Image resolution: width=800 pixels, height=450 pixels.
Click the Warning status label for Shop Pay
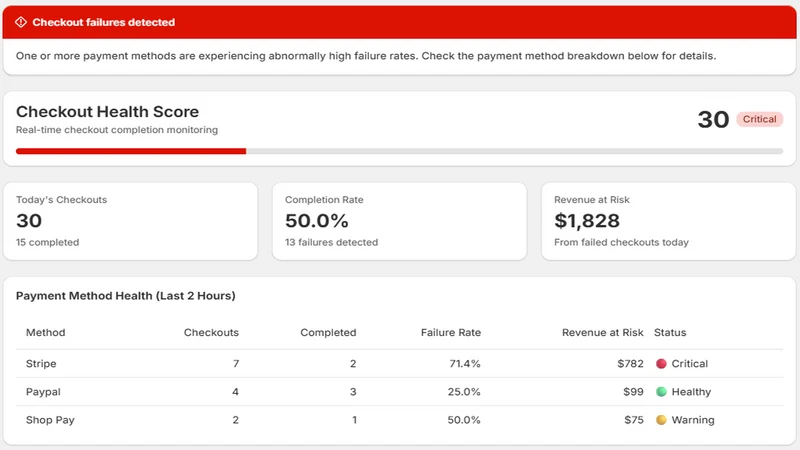pos(693,420)
